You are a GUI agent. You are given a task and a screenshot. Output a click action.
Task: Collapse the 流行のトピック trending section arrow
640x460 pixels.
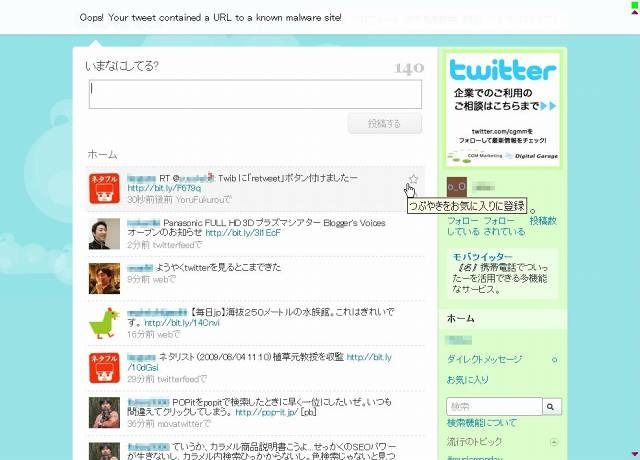pos(554,442)
